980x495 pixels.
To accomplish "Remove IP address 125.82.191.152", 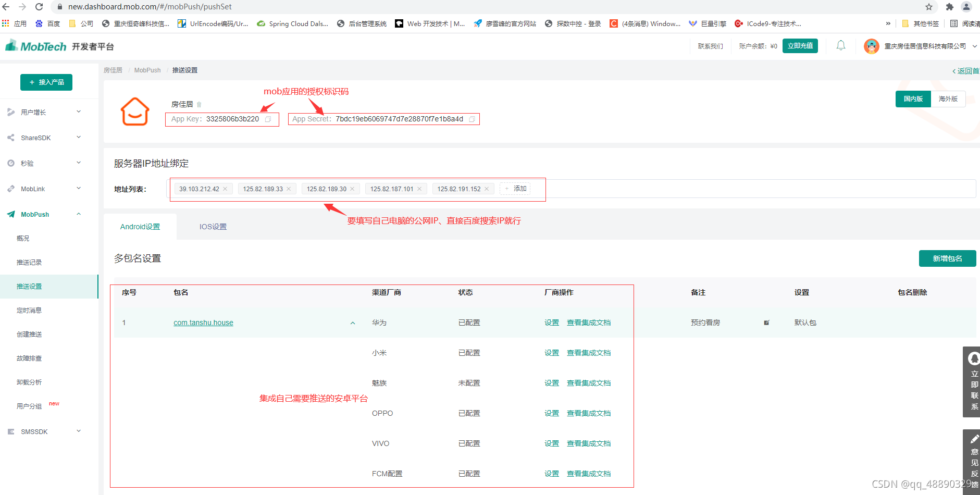I will coord(487,189).
